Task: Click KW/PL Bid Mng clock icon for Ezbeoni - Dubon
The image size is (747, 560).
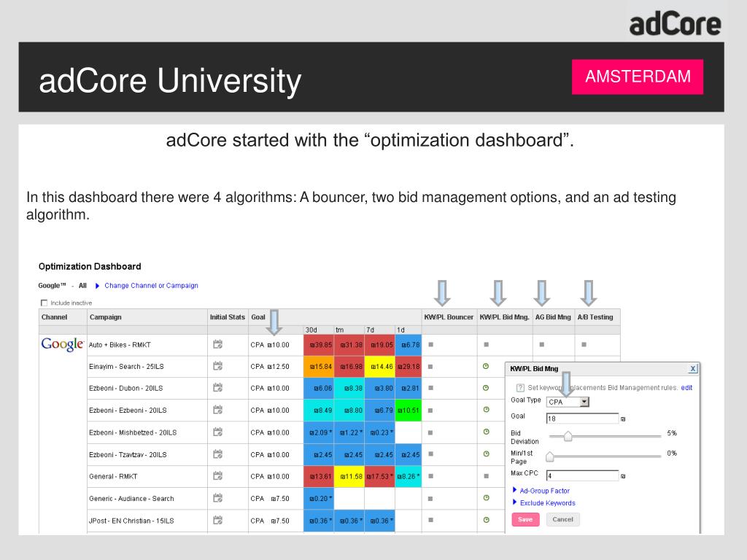Action: click(x=486, y=388)
